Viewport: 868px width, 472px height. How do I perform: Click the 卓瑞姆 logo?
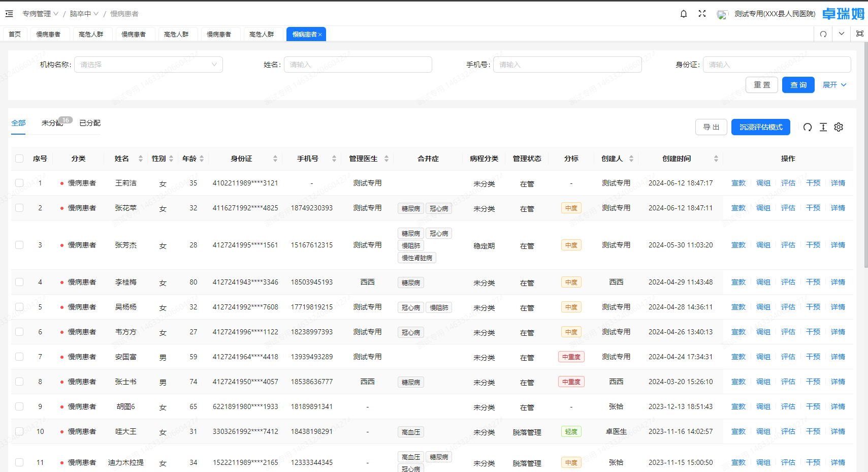coord(843,14)
